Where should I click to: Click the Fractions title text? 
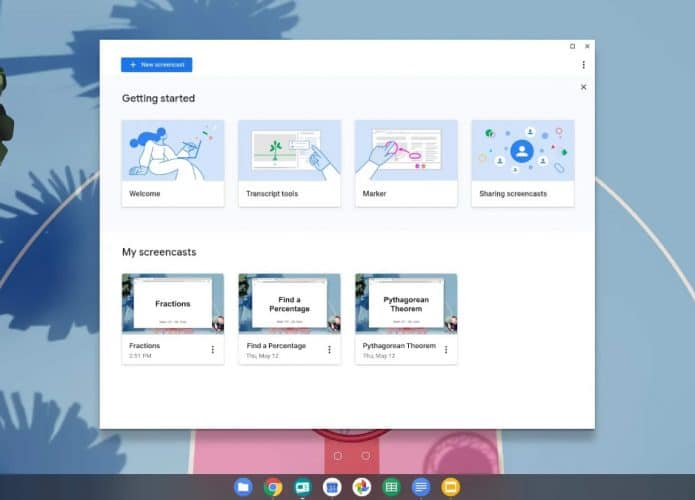(x=144, y=346)
